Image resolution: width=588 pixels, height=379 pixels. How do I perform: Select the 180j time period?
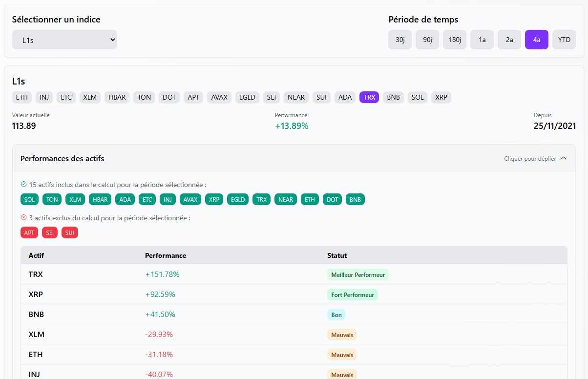click(x=455, y=40)
